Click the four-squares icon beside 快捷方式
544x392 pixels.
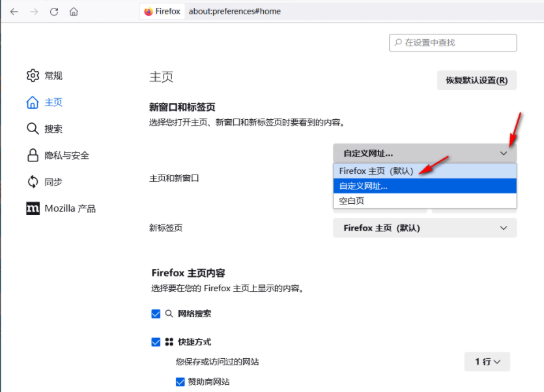(169, 342)
